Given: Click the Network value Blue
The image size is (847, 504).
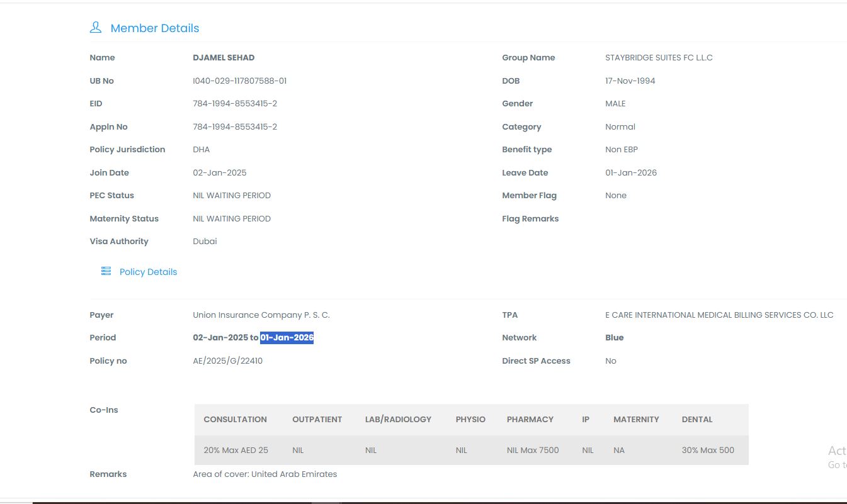Looking at the screenshot, I should tap(615, 338).
